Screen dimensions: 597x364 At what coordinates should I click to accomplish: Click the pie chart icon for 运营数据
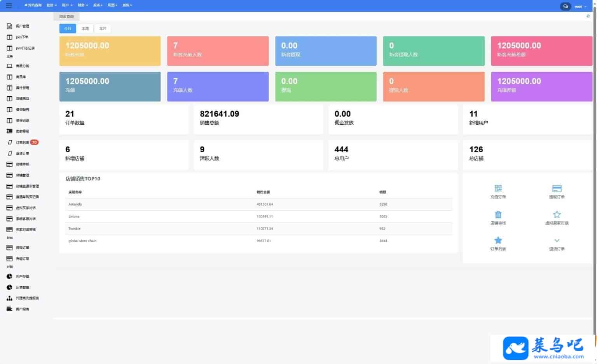(10, 287)
